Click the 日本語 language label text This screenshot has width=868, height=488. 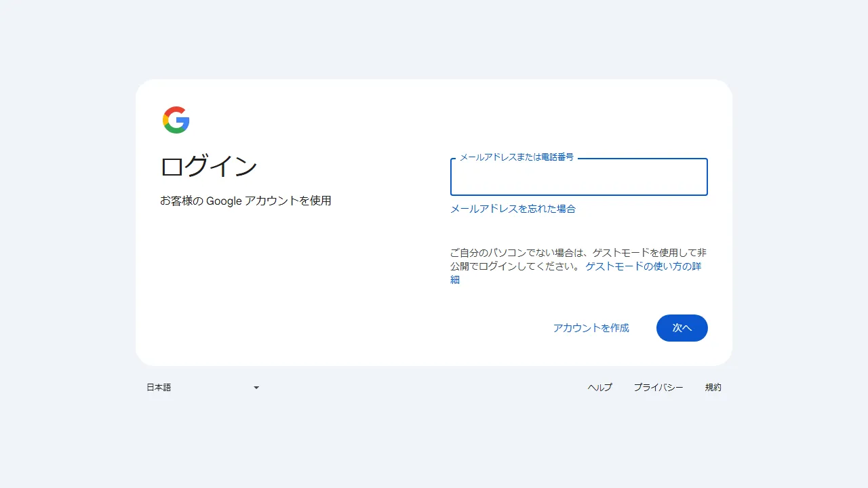[158, 387]
